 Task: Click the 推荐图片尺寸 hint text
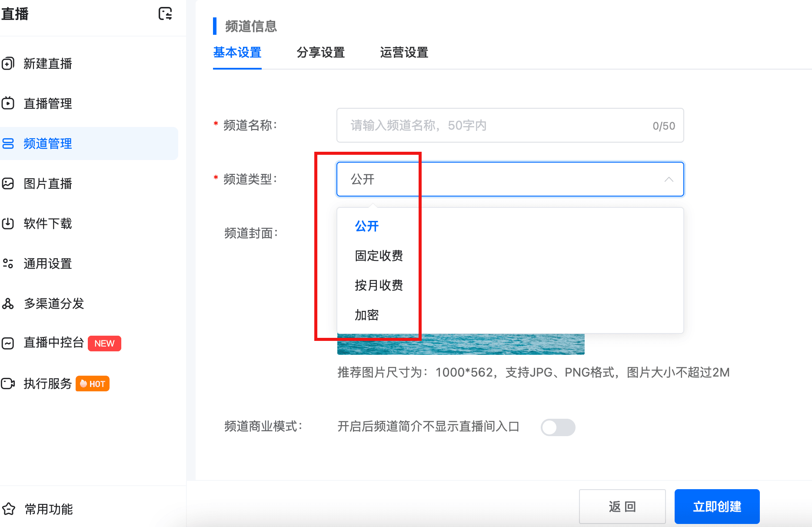[x=533, y=372]
